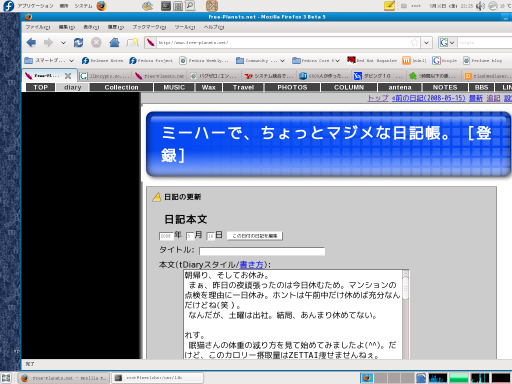
Task: Switch to the libcrypto.so tab
Action: tap(105, 76)
